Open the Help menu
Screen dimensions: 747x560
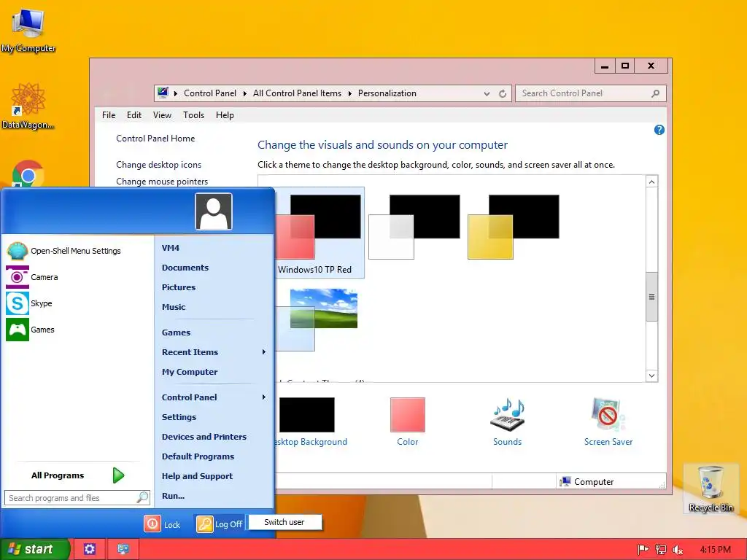click(x=225, y=115)
